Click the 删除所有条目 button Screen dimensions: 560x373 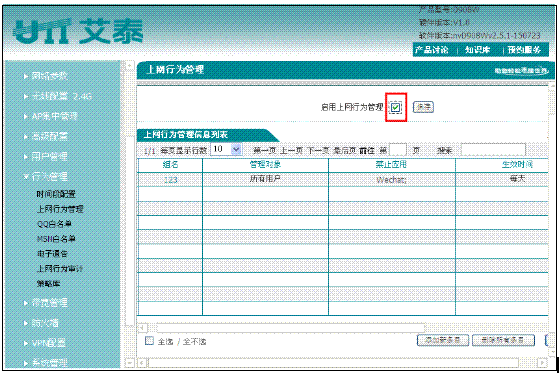[x=503, y=340]
